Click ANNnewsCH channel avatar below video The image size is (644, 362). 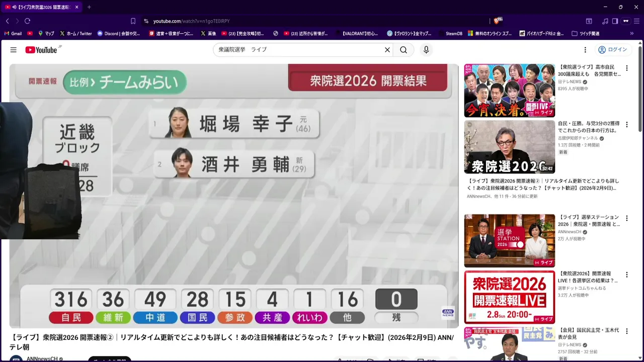[16, 359]
